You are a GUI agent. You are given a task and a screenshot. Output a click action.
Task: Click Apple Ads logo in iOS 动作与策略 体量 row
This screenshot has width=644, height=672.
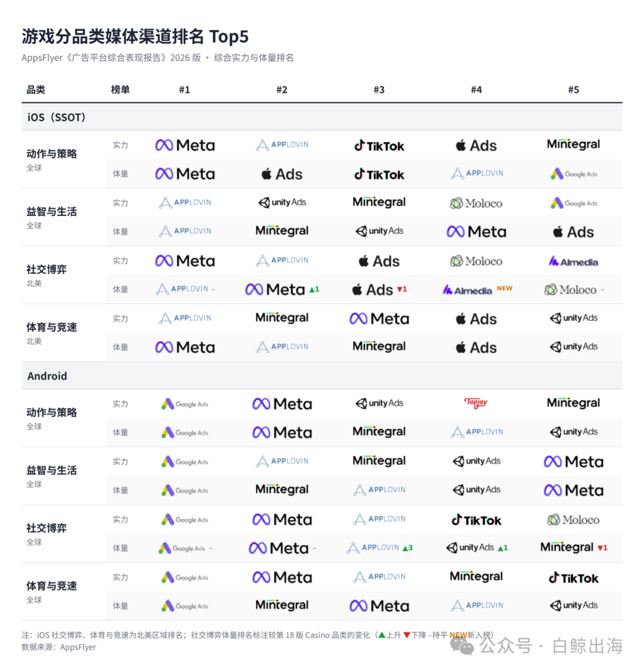(282, 174)
